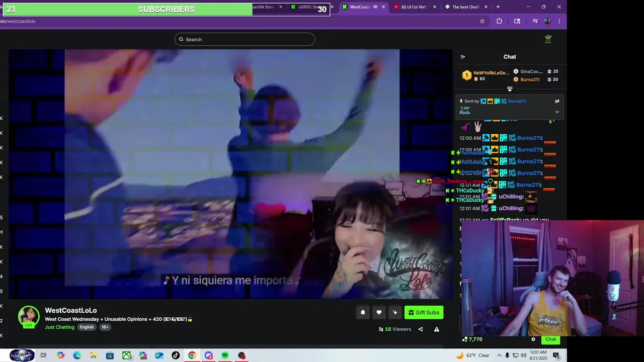Image resolution: width=644 pixels, height=362 pixels.
Task: Click into the Kick search field
Action: pyautogui.click(x=245, y=39)
